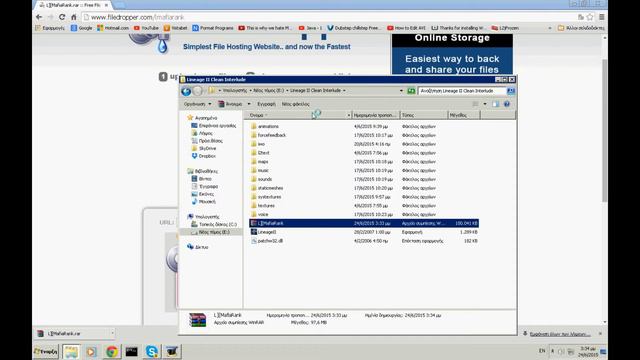Open New Volume (E:) in navigation pane

pos(214,232)
